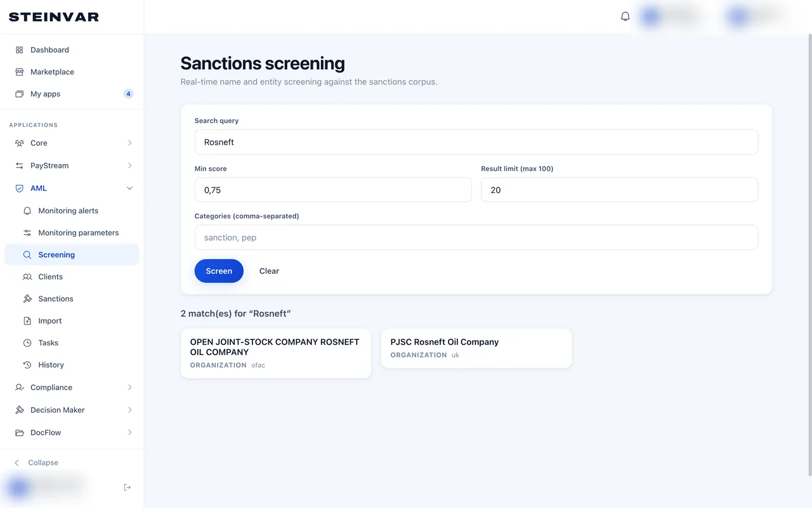This screenshot has height=508, width=812.
Task: Click the Monitoring parameters sliders icon
Action: (x=27, y=232)
